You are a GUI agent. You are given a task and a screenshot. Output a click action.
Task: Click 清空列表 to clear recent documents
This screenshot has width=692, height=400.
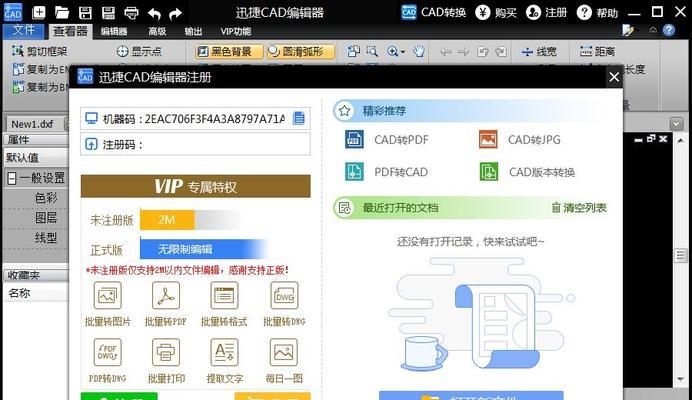(x=579, y=208)
